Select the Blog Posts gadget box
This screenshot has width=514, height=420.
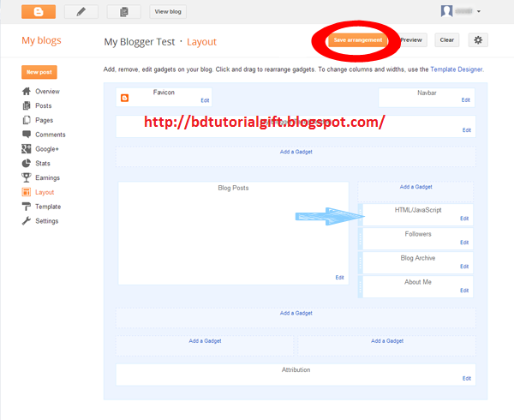coord(233,233)
